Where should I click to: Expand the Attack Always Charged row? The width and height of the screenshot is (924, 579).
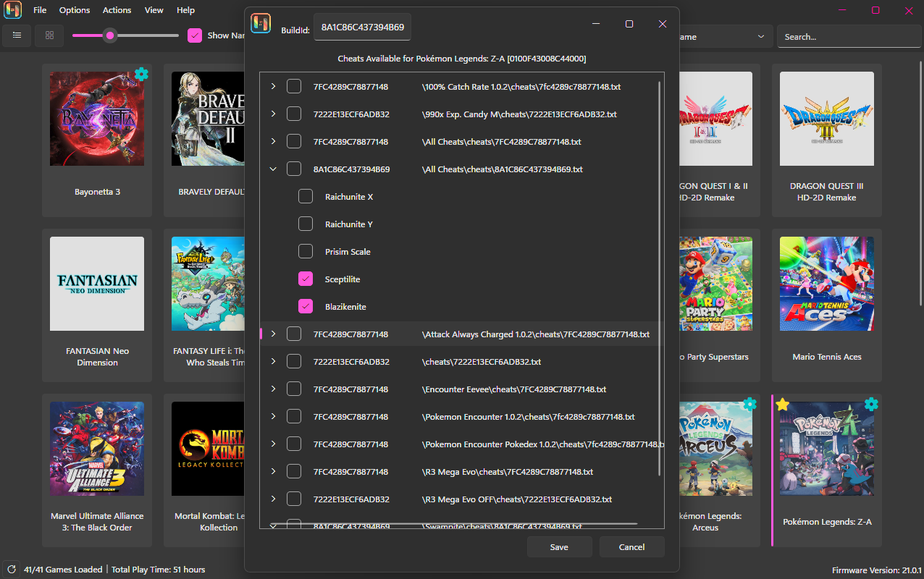[x=273, y=334]
